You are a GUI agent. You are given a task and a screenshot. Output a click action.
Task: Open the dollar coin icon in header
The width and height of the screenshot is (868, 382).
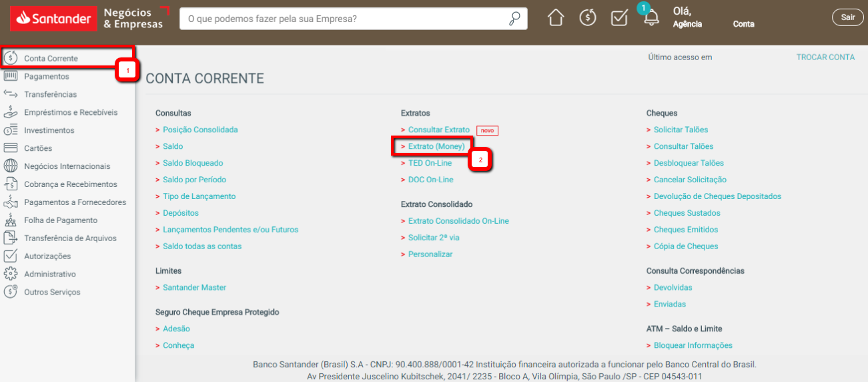pos(588,18)
